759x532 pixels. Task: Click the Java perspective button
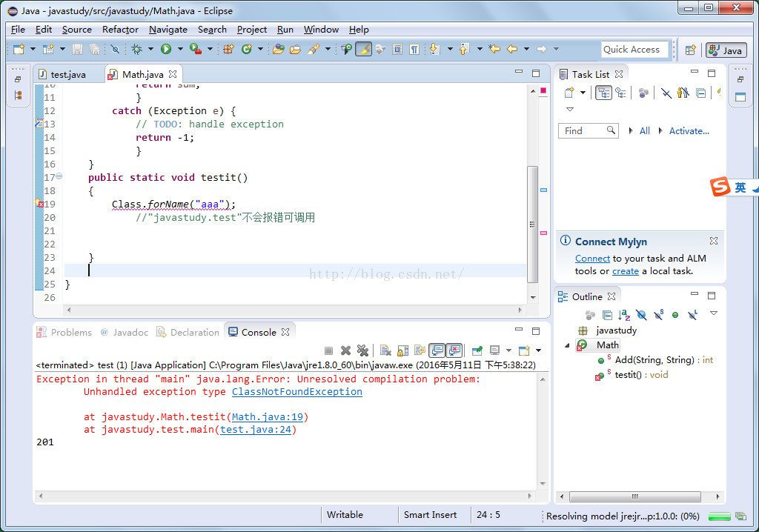[726, 50]
